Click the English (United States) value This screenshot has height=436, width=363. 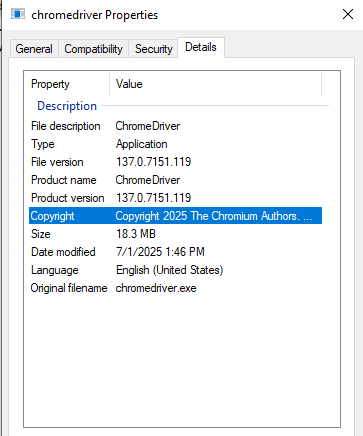coord(169,270)
